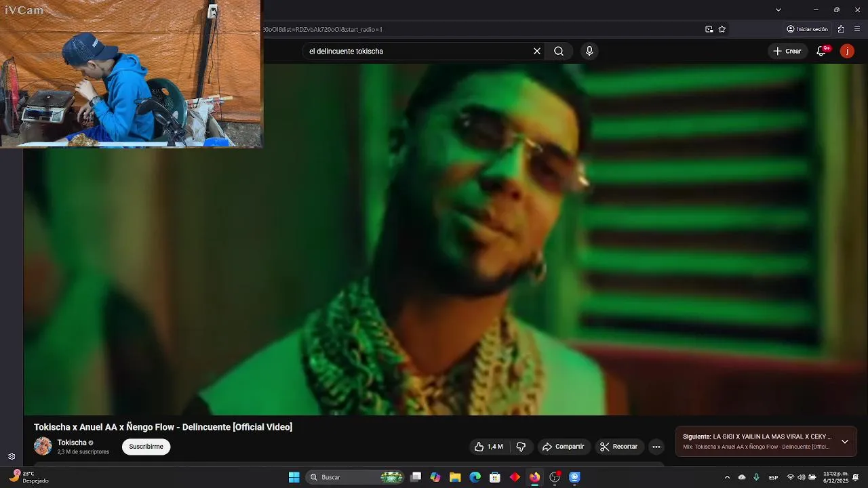This screenshot has width=868, height=488.
Task: Open the notification center icon
Action: [856, 477]
